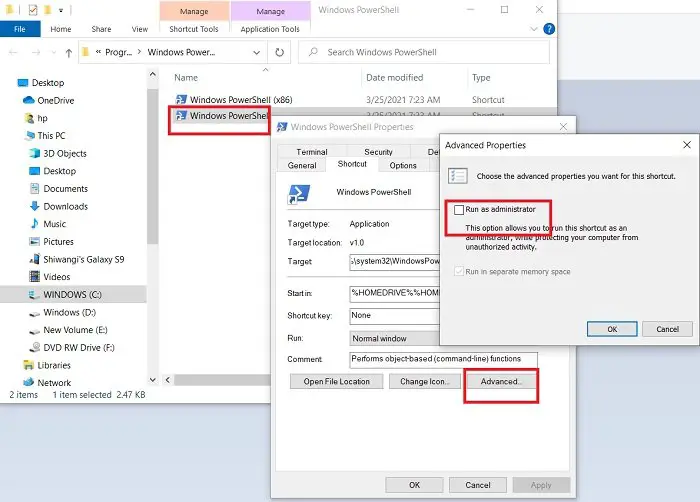Click the Advanced... button

pos(501,381)
